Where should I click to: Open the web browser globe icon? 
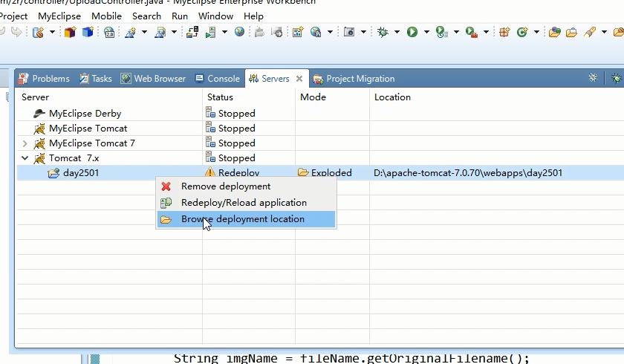pos(239,32)
